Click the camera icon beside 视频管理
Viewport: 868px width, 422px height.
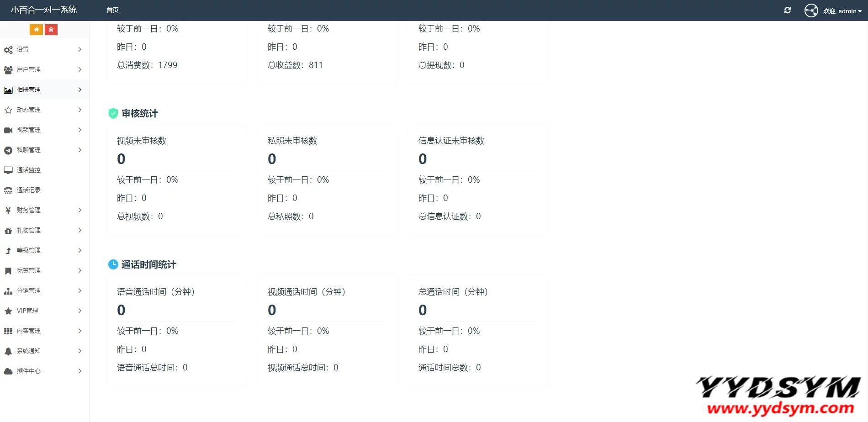[8, 130]
